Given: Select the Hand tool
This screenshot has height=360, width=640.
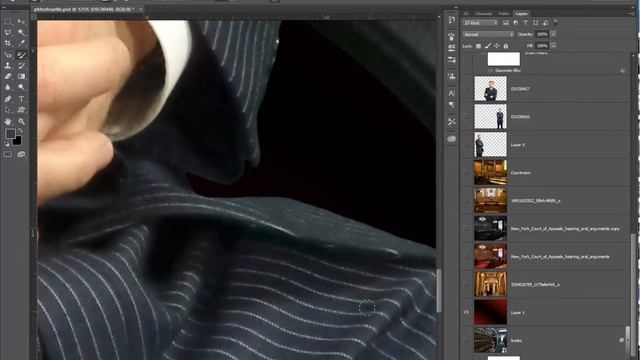Looking at the screenshot, I should click(x=8, y=121).
